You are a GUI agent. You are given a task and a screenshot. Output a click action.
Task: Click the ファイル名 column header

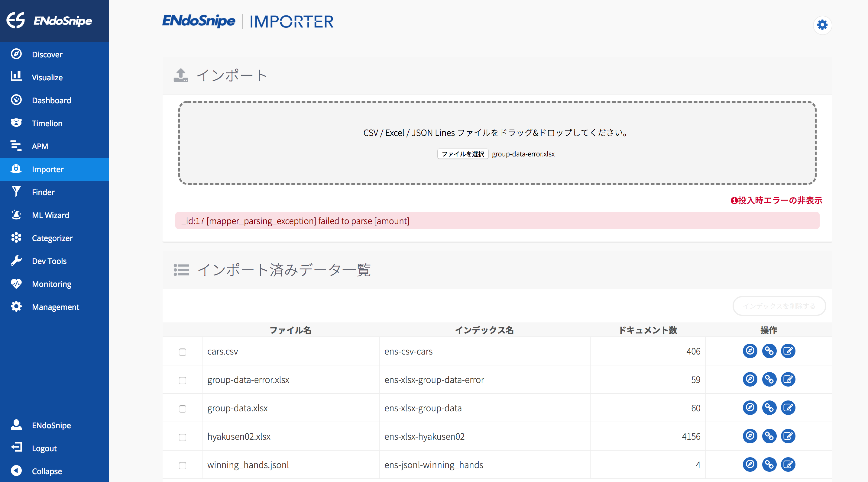pos(290,330)
